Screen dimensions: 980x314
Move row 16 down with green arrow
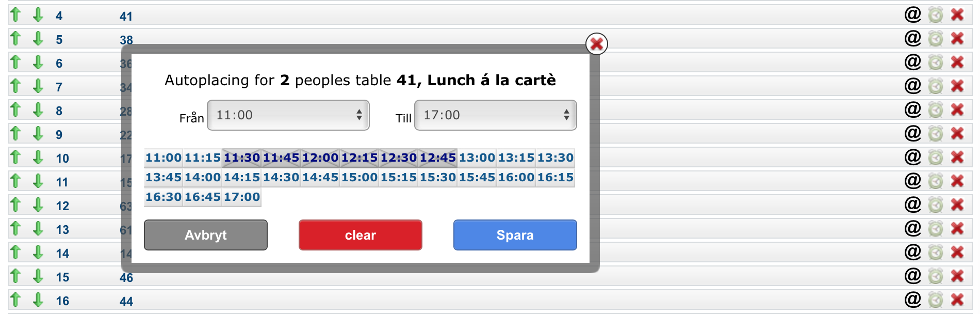tap(38, 300)
